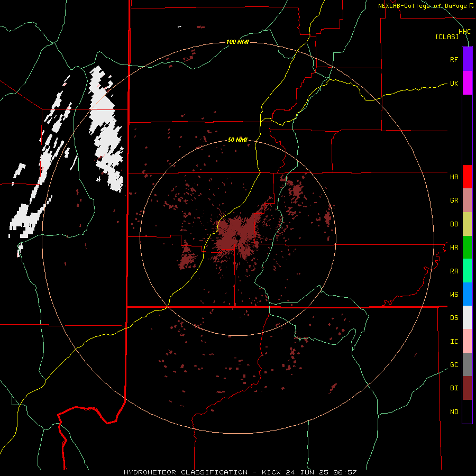
Task: Click the 'HA' legend label
Action: (454, 177)
